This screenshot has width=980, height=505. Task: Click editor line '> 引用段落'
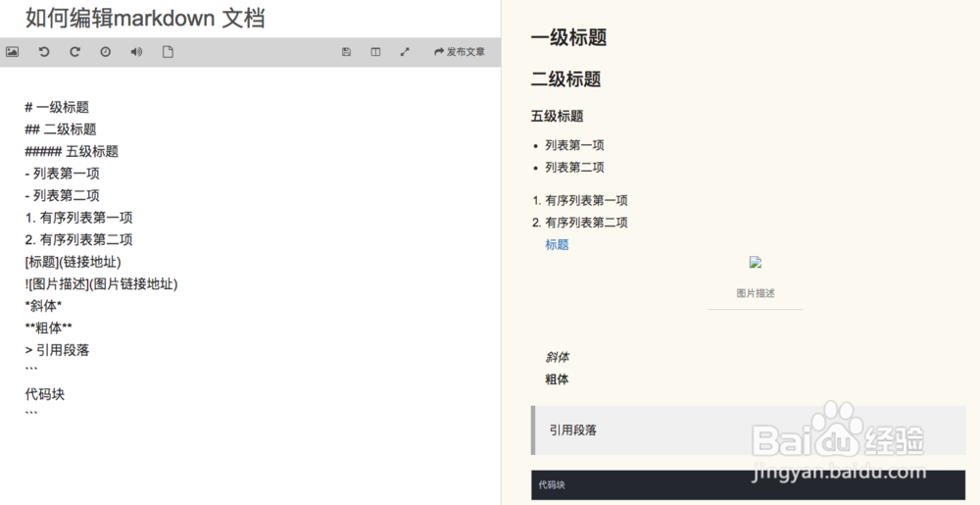[58, 350]
